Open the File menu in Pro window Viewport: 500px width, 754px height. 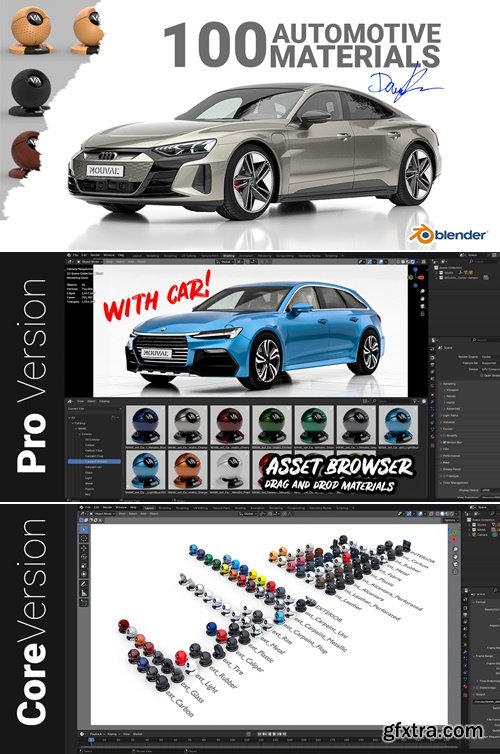(75, 255)
